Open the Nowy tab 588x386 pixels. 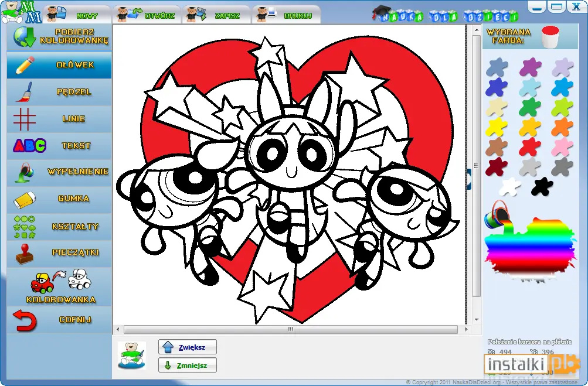coord(77,15)
